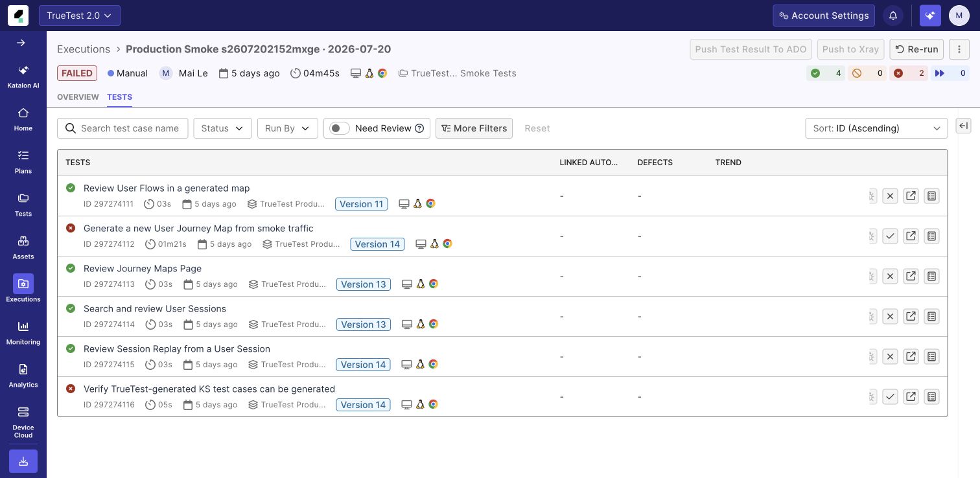Click the Push to Xray button
The height and width of the screenshot is (478, 980).
(850, 49)
